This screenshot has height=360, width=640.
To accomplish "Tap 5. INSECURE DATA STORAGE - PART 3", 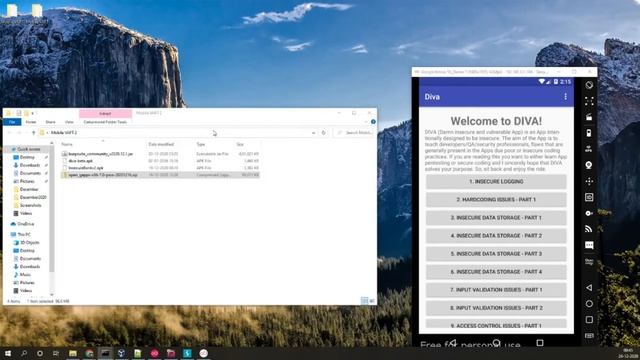I will 496,253.
